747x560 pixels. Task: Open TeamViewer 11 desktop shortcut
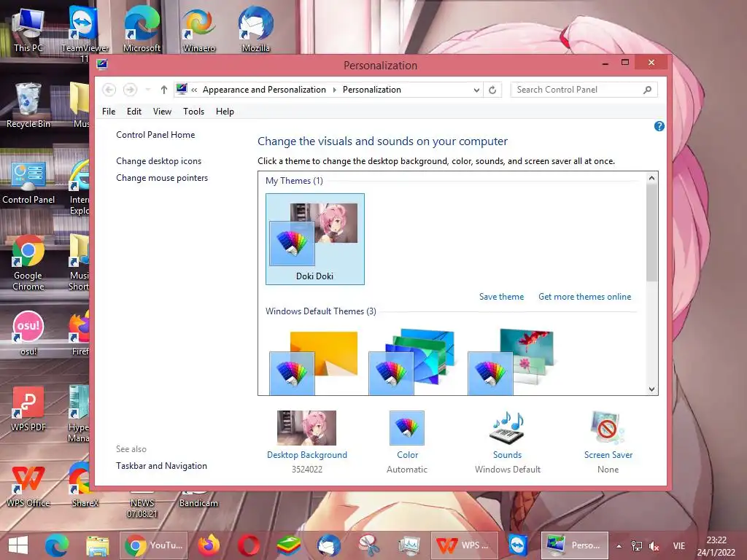[85, 34]
